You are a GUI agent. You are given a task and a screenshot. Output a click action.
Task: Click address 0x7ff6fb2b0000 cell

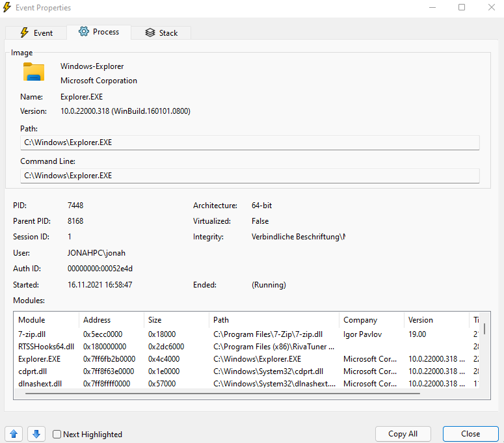pyautogui.click(x=109, y=359)
